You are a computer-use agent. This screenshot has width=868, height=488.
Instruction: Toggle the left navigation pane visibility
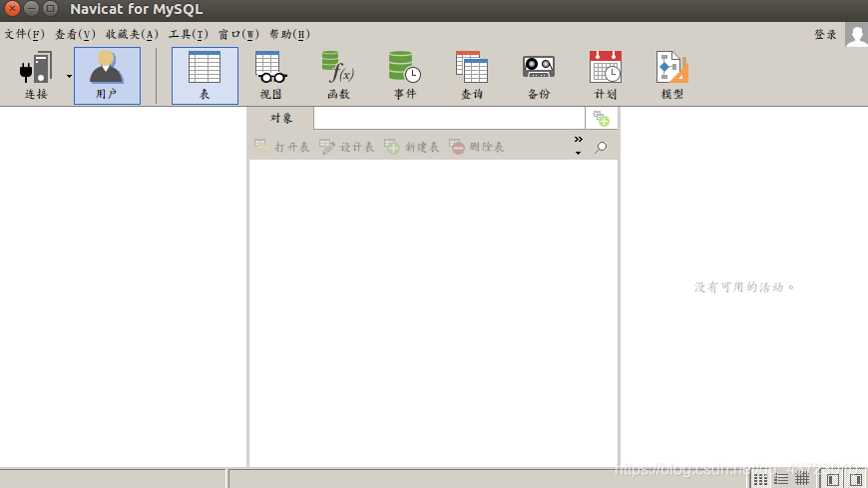coord(833,480)
